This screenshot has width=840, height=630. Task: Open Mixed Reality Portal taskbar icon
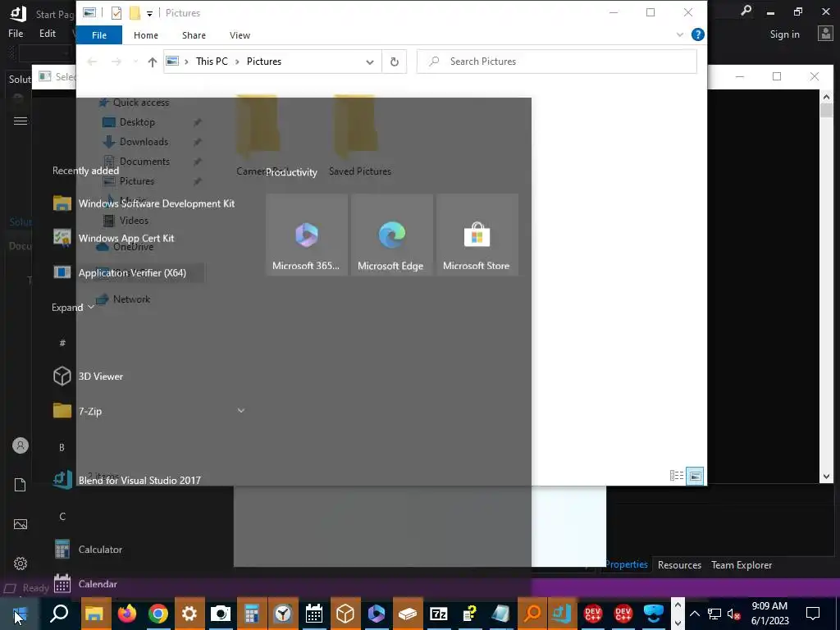tap(654, 614)
